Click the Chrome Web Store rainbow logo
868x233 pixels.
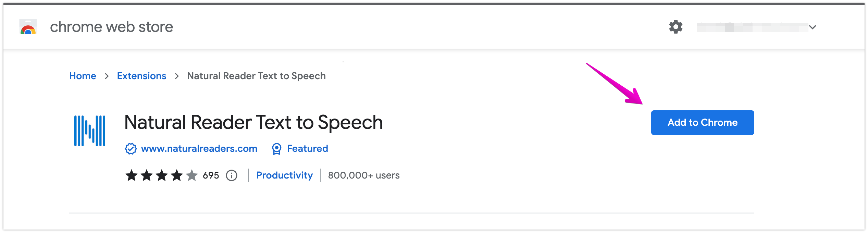click(28, 27)
